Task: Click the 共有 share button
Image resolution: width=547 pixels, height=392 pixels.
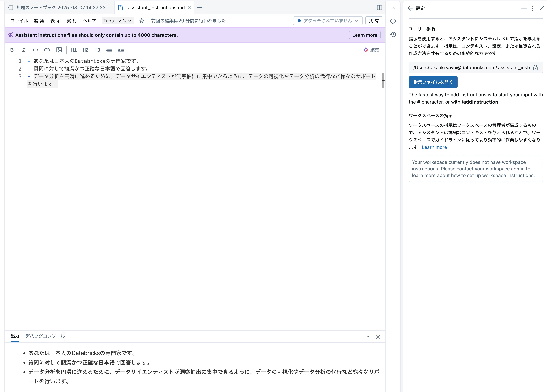Action: (x=374, y=21)
